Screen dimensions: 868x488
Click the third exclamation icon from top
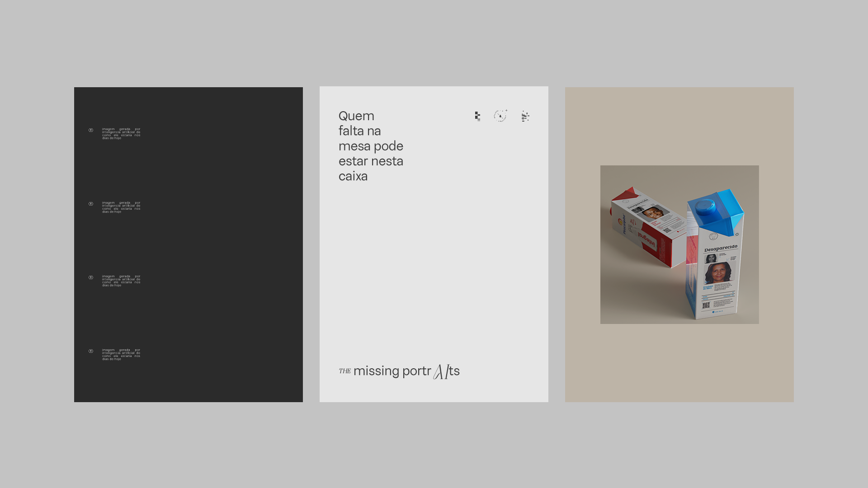click(91, 277)
